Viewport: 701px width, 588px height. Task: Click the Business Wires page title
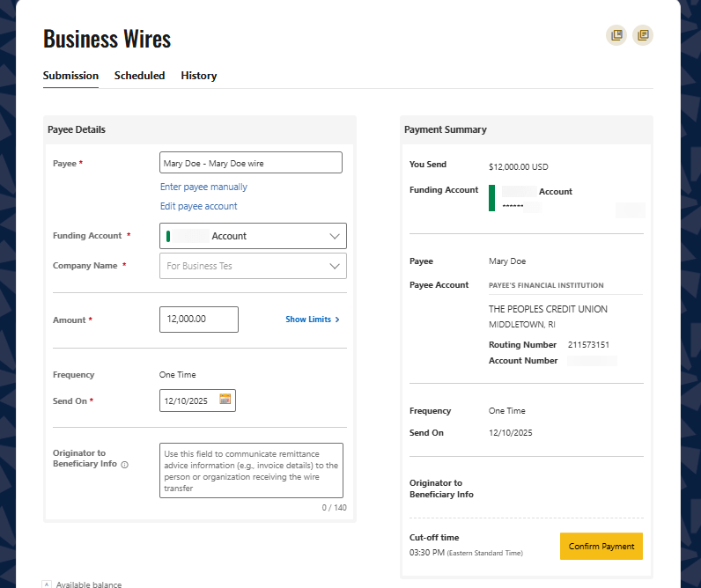point(107,39)
